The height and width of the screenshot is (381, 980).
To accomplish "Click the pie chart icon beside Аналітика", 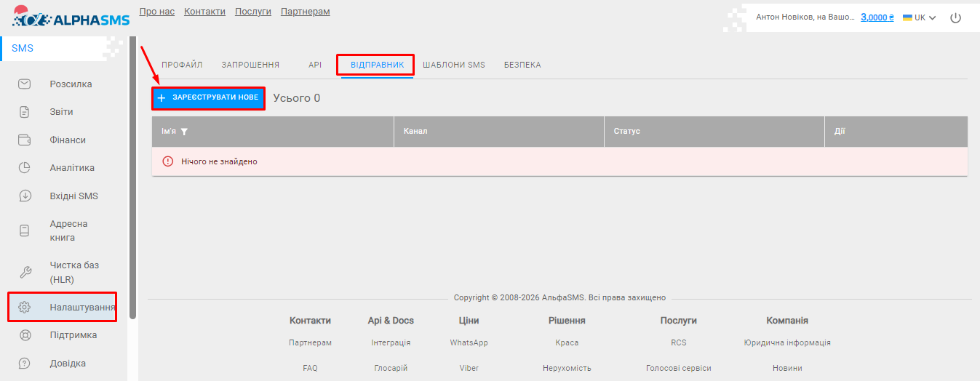I will (25, 168).
